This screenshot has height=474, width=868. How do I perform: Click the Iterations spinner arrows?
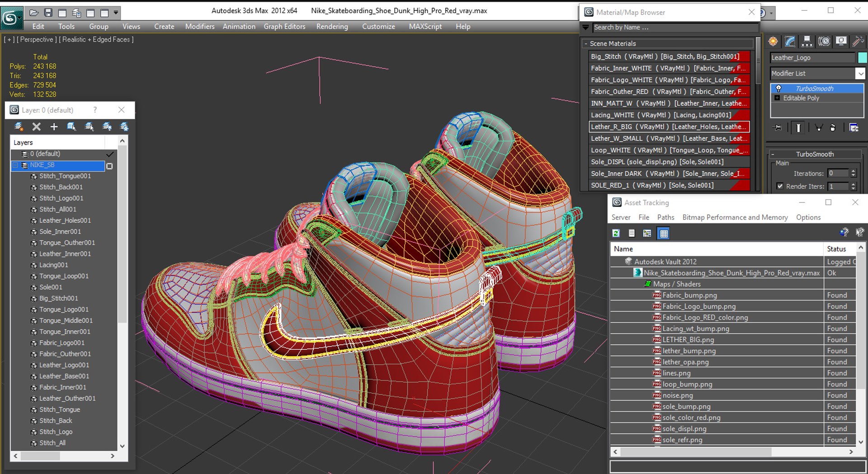click(853, 174)
